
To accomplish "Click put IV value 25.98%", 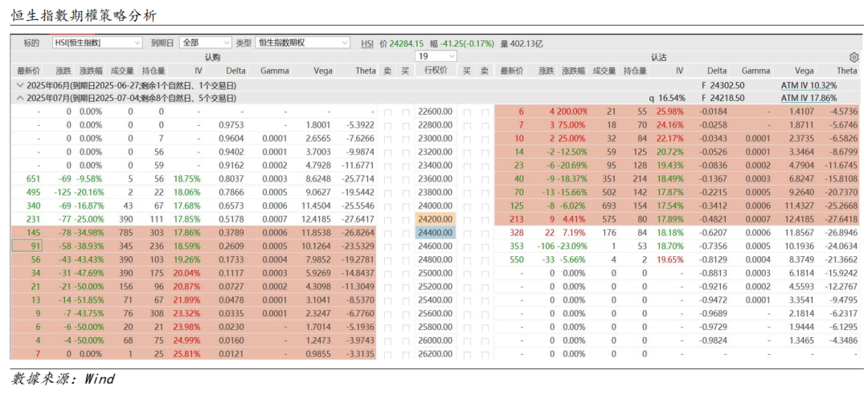I will [670, 112].
